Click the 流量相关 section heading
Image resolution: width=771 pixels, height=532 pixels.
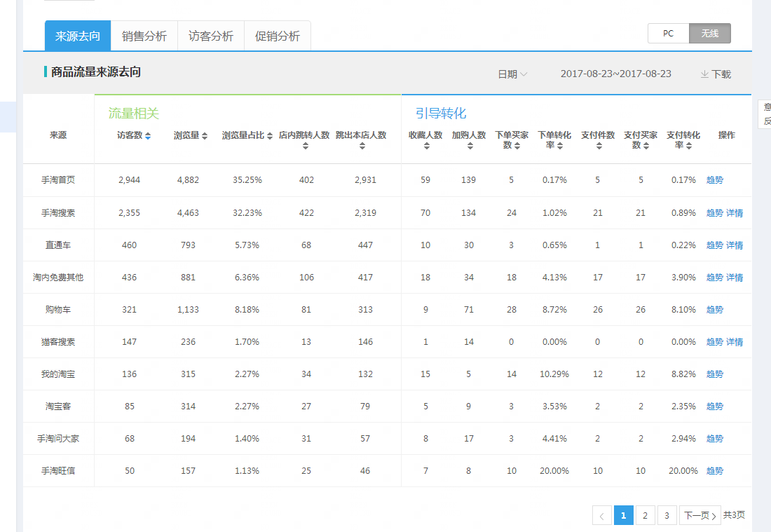[134, 114]
